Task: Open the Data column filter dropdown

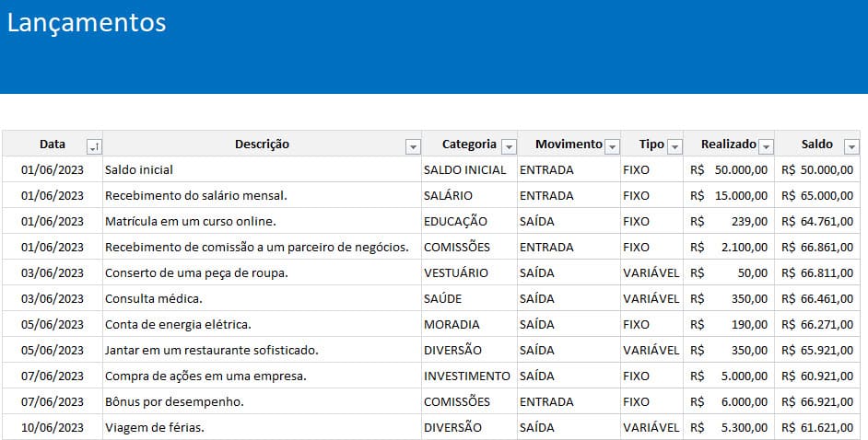Action: click(94, 145)
